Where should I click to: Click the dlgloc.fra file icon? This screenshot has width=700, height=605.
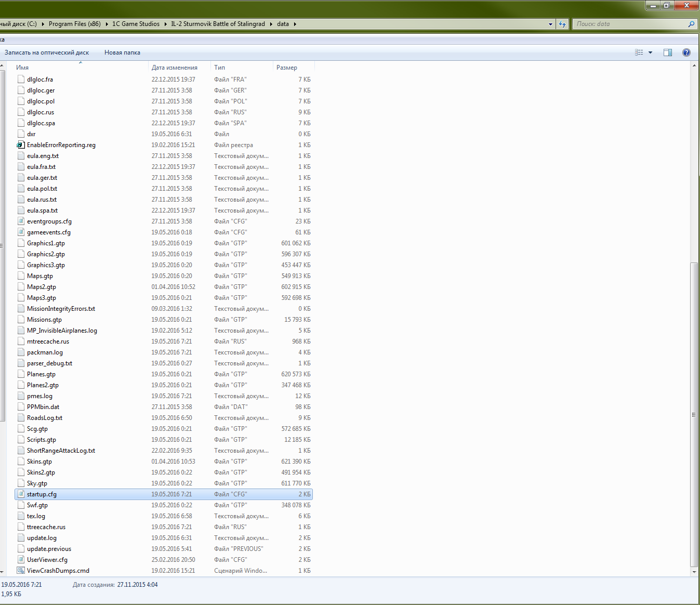(21, 80)
